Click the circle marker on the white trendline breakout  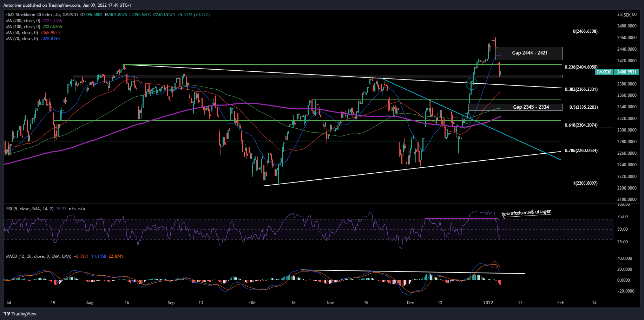(x=472, y=84)
